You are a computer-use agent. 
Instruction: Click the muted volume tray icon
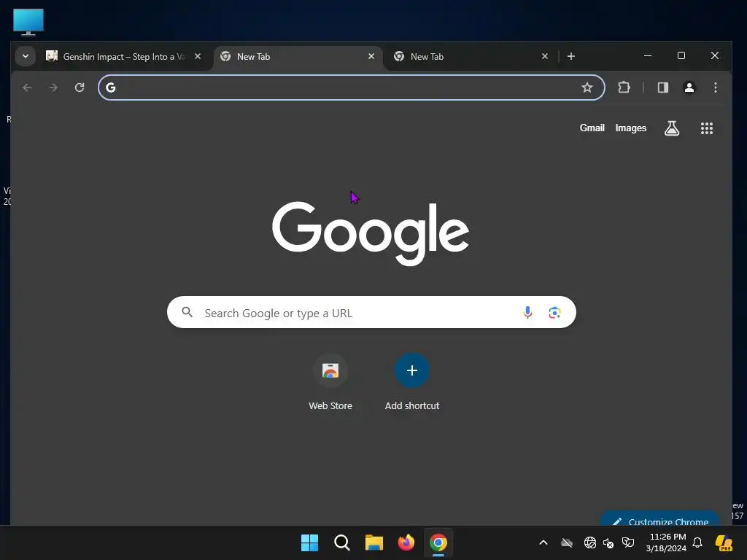(608, 542)
